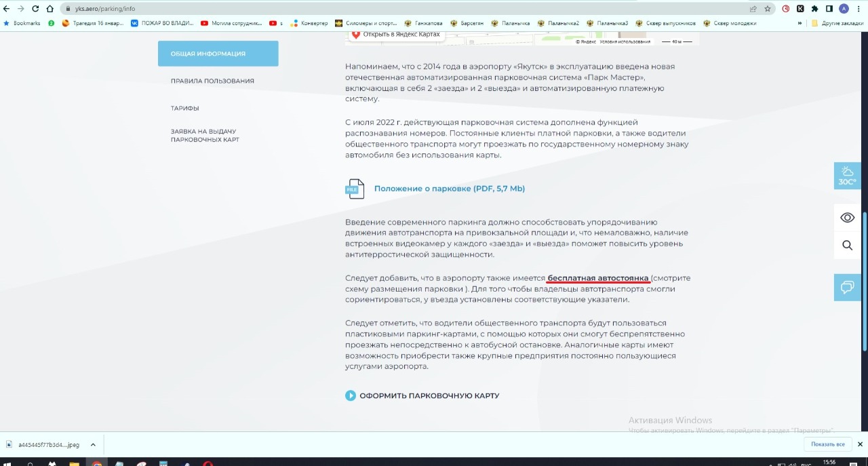Open the "Конвертер" bookmark
This screenshot has width=868, height=466.
[309, 23]
